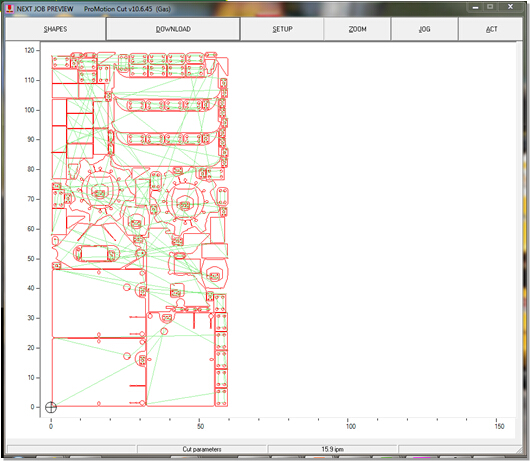Minimize the Next Job Preview window
This screenshot has height=461, width=530.
click(476, 7)
